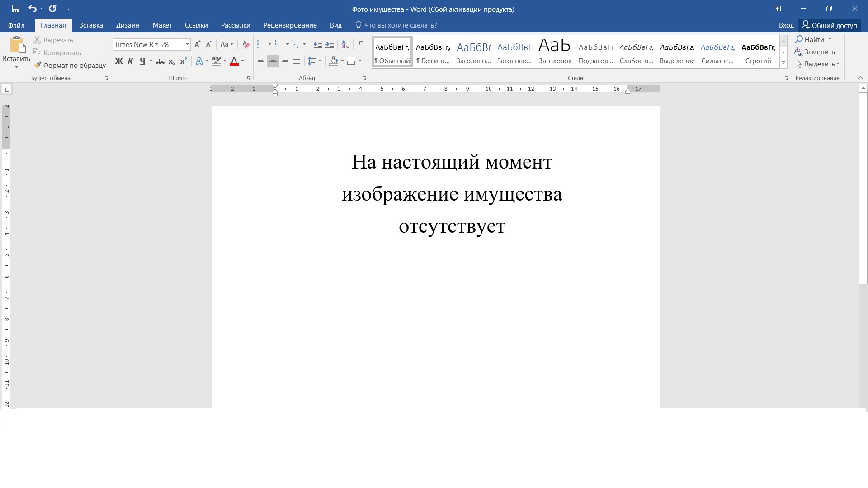This screenshot has height=488, width=868.
Task: Open the change case (Аа) dropdown
Action: click(x=226, y=44)
